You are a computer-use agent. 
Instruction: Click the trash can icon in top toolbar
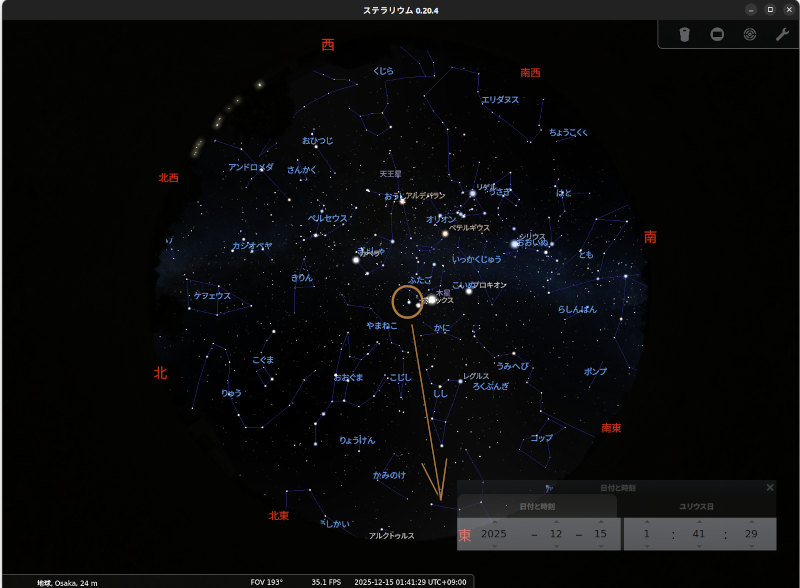[x=684, y=34]
